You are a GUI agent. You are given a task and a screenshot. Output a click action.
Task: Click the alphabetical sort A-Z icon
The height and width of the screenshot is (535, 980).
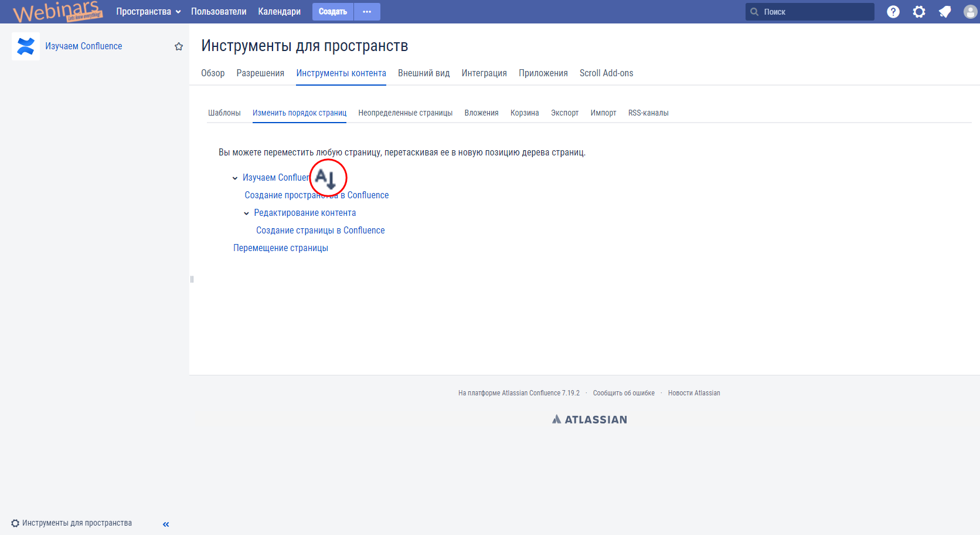click(326, 178)
